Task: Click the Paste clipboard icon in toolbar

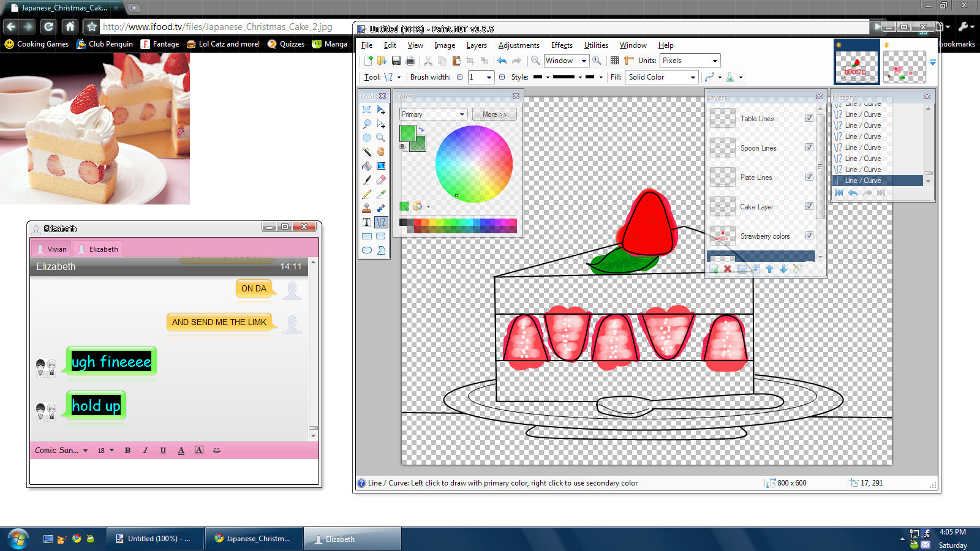Action: pyautogui.click(x=456, y=61)
